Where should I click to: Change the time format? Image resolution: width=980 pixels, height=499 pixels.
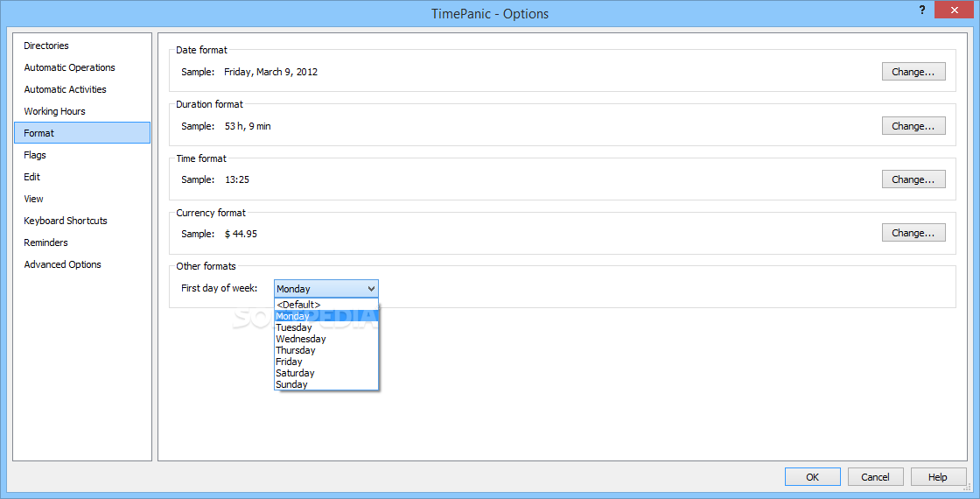[913, 179]
